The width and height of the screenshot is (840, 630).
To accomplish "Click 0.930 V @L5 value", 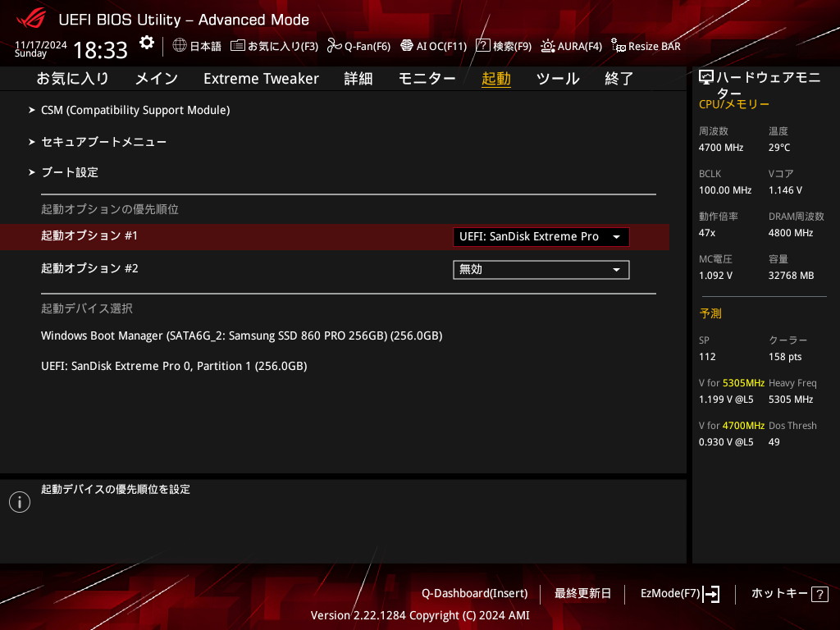I will (726, 442).
